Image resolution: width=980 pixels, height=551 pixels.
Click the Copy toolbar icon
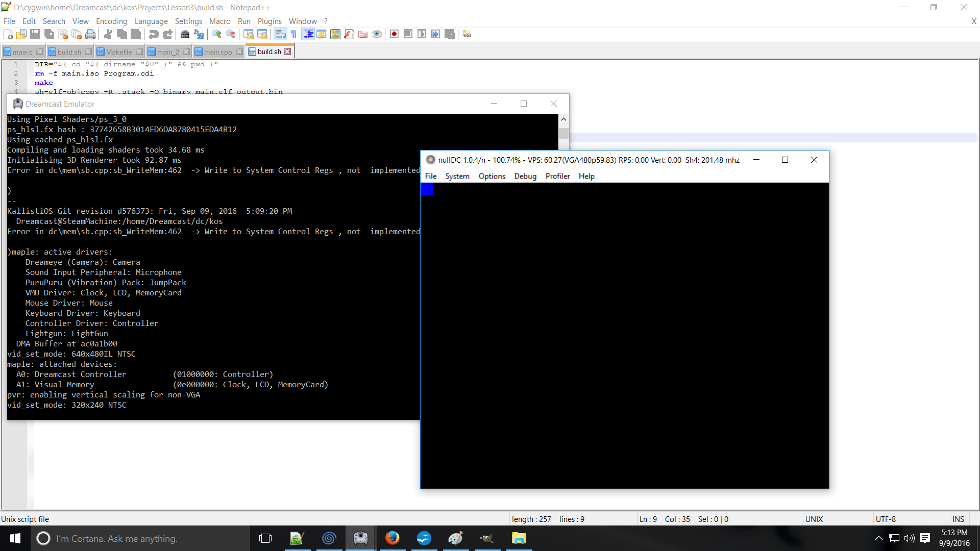click(x=122, y=34)
